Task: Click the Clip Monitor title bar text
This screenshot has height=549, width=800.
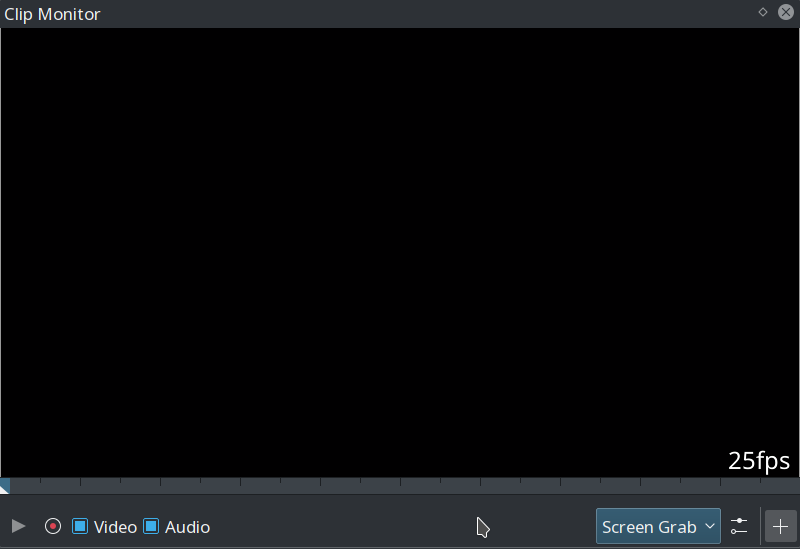Action: point(52,14)
